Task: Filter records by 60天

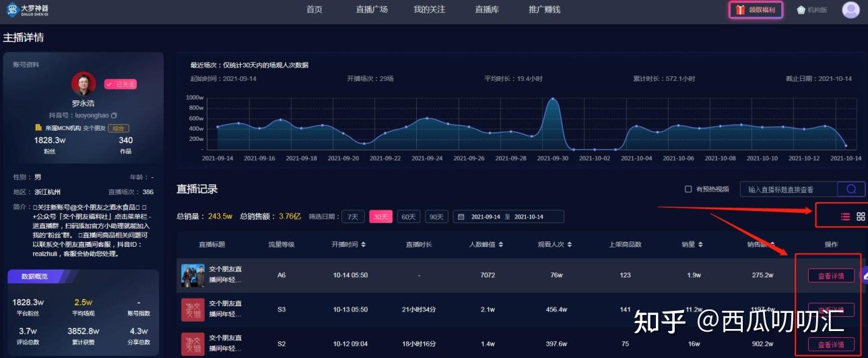Action: tap(408, 216)
